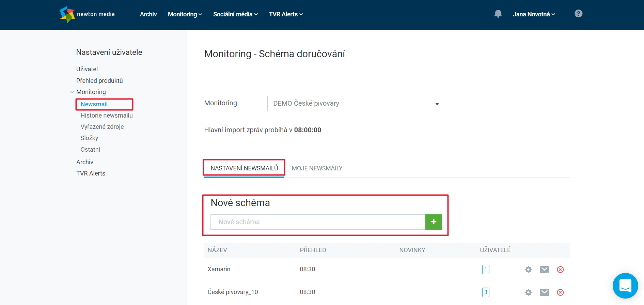The height and width of the screenshot is (305, 644).
Task: Focus the Nové schéma text field
Action: (x=318, y=222)
